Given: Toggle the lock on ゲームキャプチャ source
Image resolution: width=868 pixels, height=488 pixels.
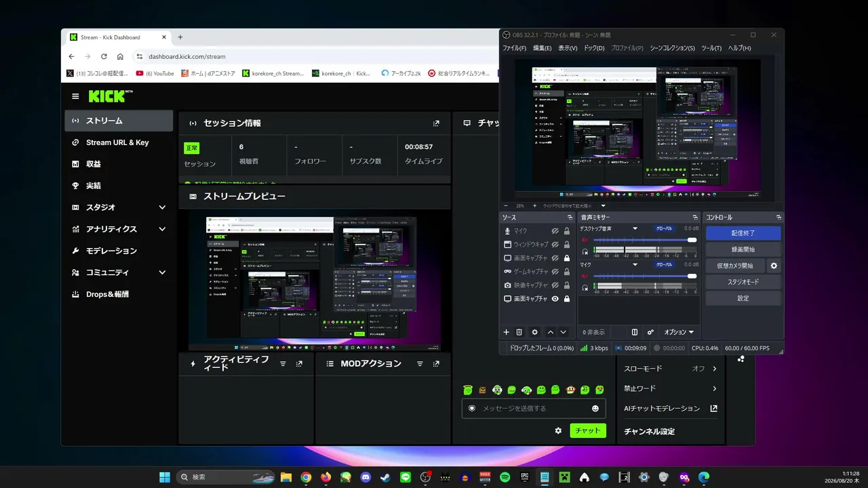Looking at the screenshot, I should click(567, 271).
